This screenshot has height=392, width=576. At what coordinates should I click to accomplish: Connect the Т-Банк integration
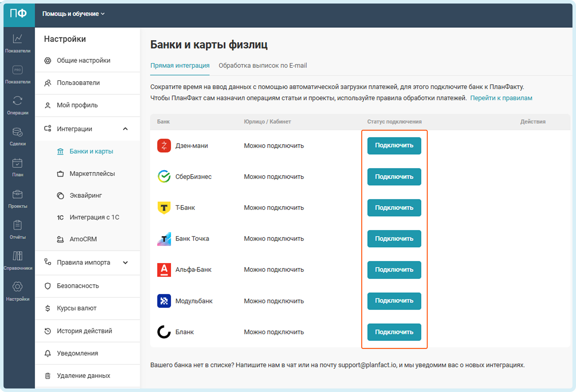click(x=394, y=208)
